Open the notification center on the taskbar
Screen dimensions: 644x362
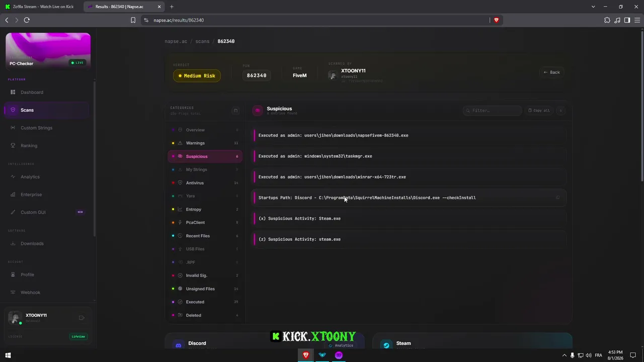pos(633,355)
